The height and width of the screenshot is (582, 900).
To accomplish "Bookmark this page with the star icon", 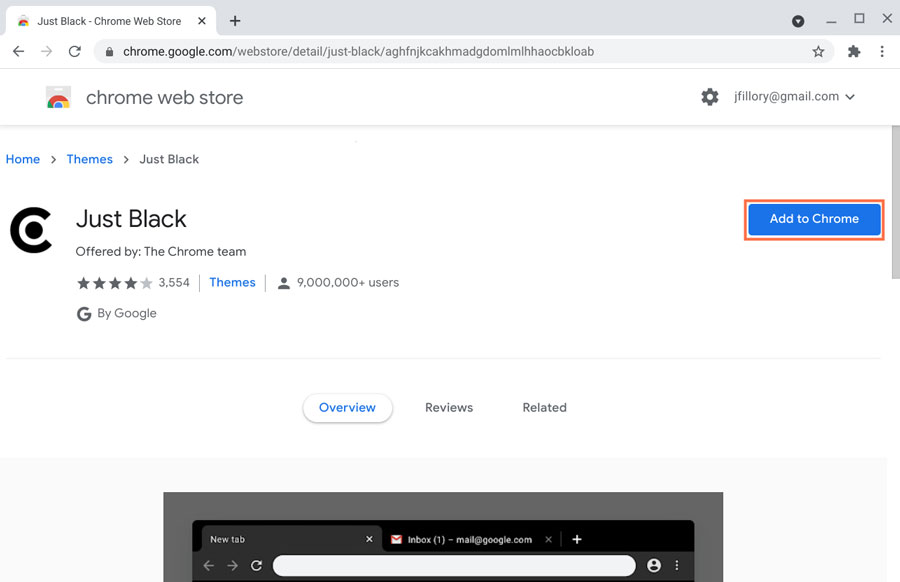I will tap(819, 50).
